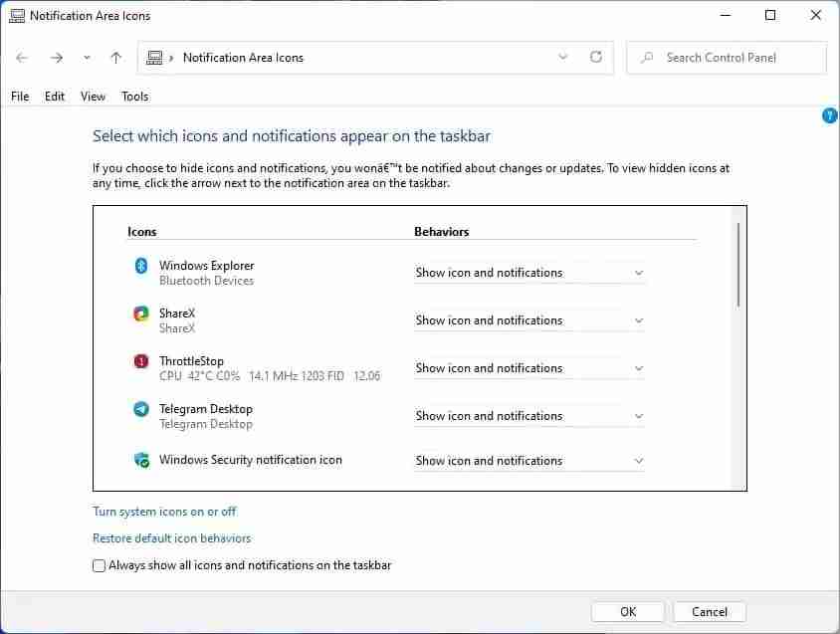Click inside the Search Control Panel field
The height and width of the screenshot is (634, 840).
726,58
